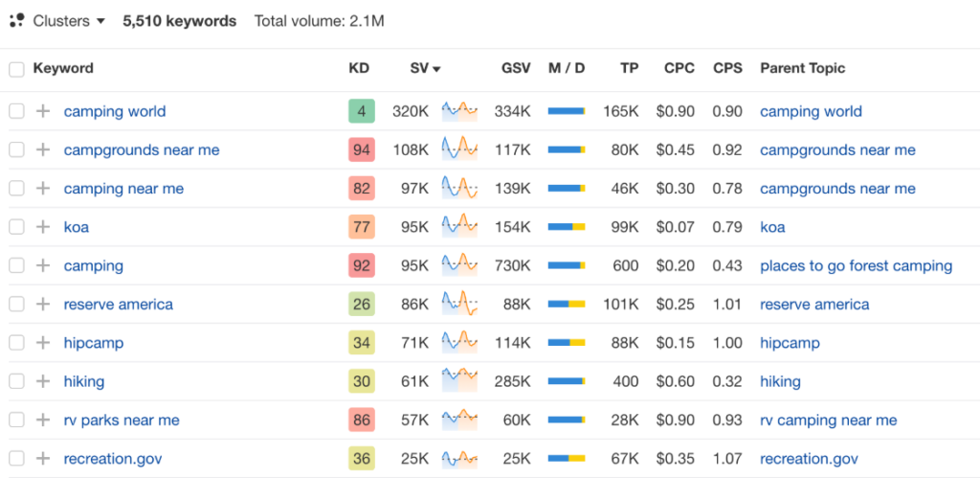Click the 730K GSV value
This screenshot has width=980, height=478.
[513, 266]
